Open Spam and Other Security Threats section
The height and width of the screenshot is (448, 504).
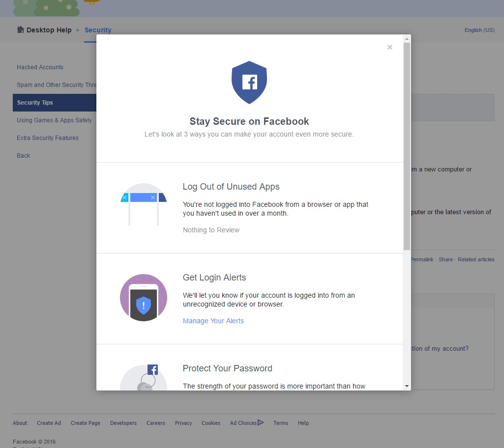tap(57, 85)
